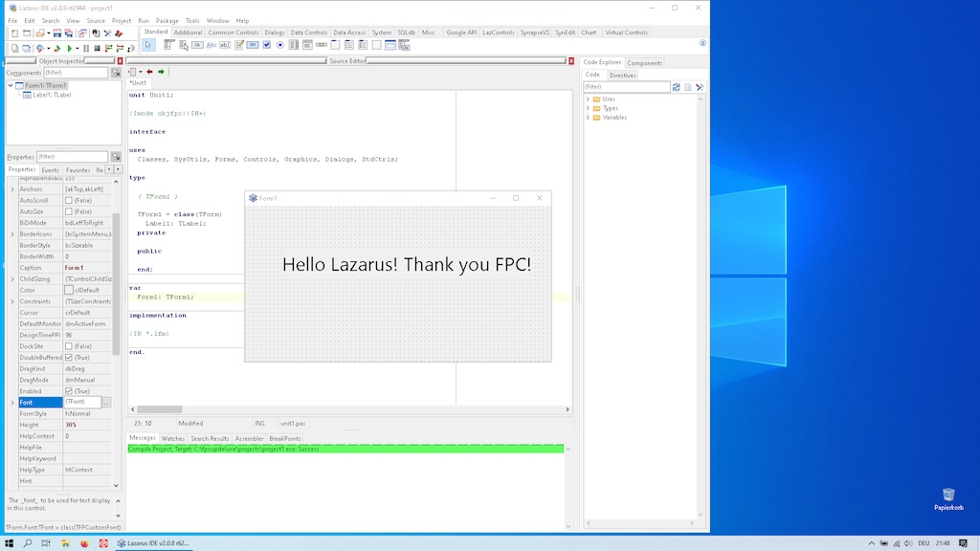
Task: Pick the TLabel component from palette
Action: 212,45
